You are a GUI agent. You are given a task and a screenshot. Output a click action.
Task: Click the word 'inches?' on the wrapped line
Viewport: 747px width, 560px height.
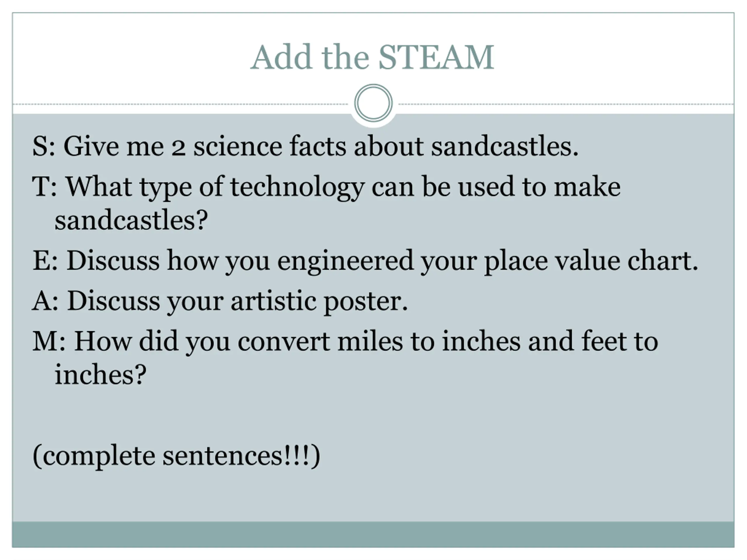tap(101, 375)
